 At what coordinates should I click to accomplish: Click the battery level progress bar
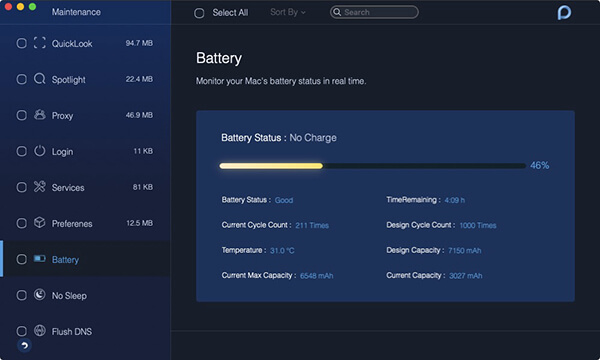point(372,166)
